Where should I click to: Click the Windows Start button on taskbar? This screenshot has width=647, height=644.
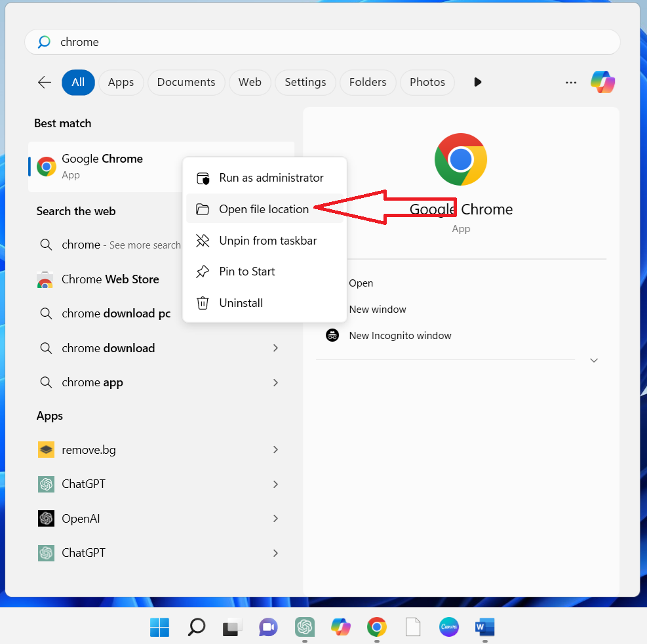point(160,627)
